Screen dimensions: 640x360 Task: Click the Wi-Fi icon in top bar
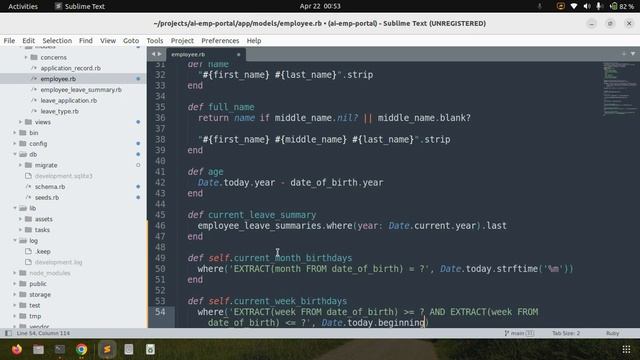[x=574, y=6]
